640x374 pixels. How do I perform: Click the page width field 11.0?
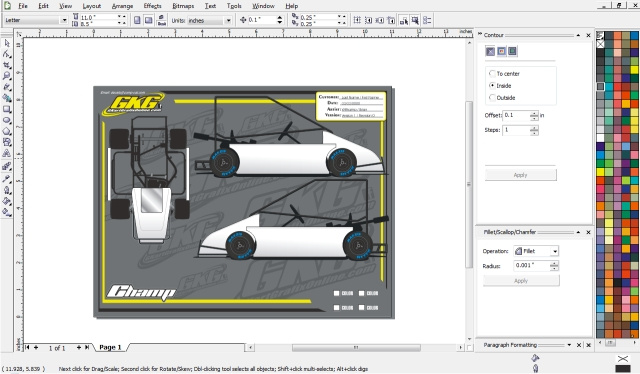click(x=98, y=18)
